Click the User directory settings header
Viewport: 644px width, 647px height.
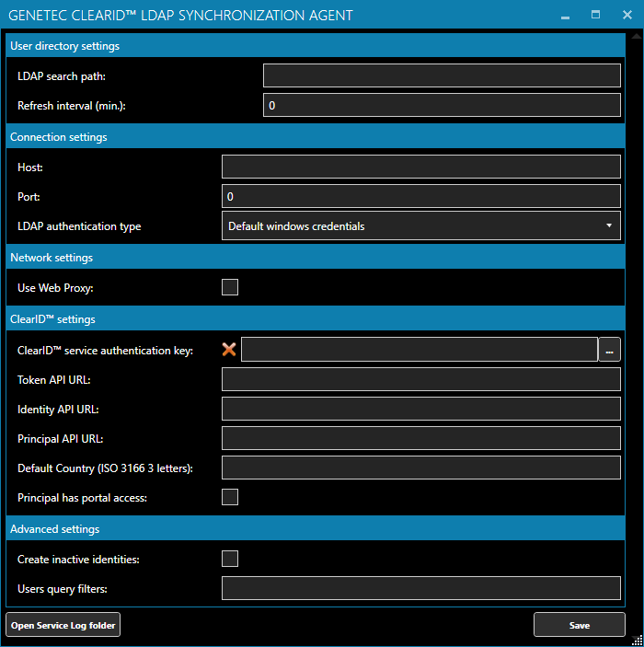point(316,45)
